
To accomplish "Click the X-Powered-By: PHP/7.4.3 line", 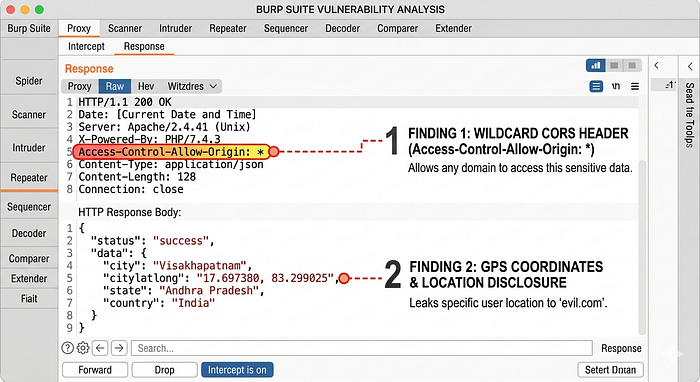I will click(x=149, y=139).
